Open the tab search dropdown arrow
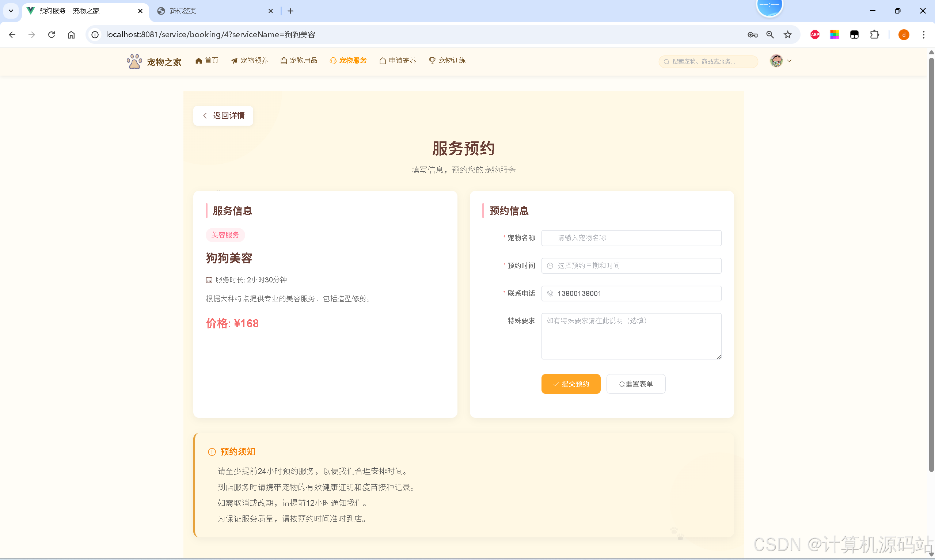 coord(11,11)
